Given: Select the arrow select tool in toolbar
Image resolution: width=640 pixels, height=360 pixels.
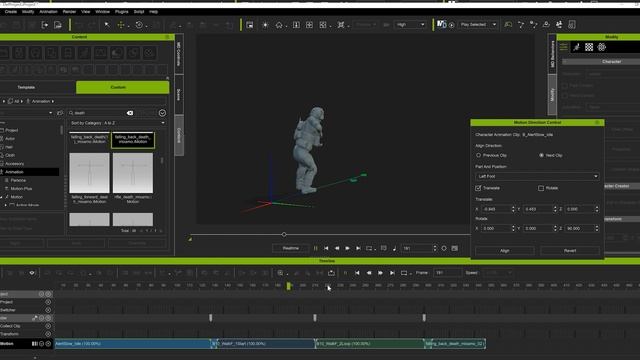Looking at the screenshot, I should click(x=107, y=25).
